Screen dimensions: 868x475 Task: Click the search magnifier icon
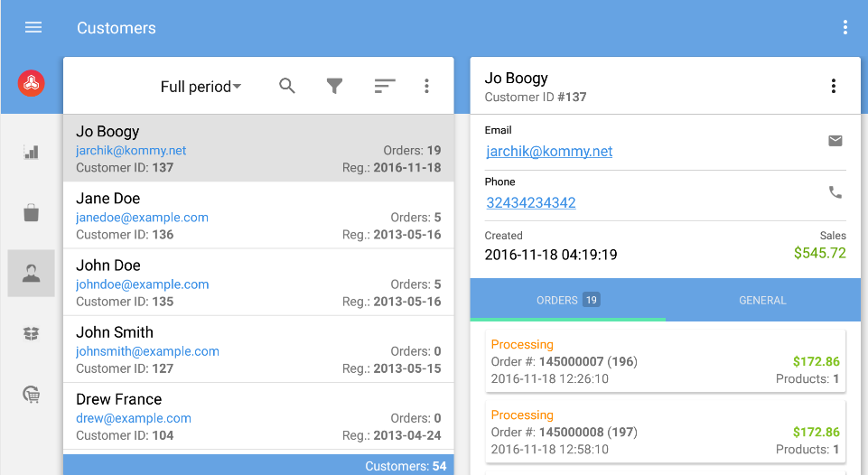click(287, 87)
